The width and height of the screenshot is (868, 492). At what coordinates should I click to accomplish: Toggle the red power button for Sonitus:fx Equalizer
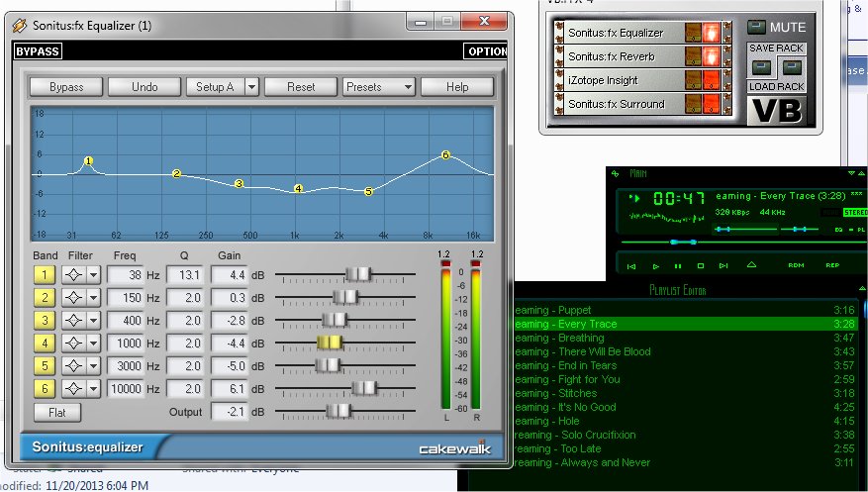(712, 33)
